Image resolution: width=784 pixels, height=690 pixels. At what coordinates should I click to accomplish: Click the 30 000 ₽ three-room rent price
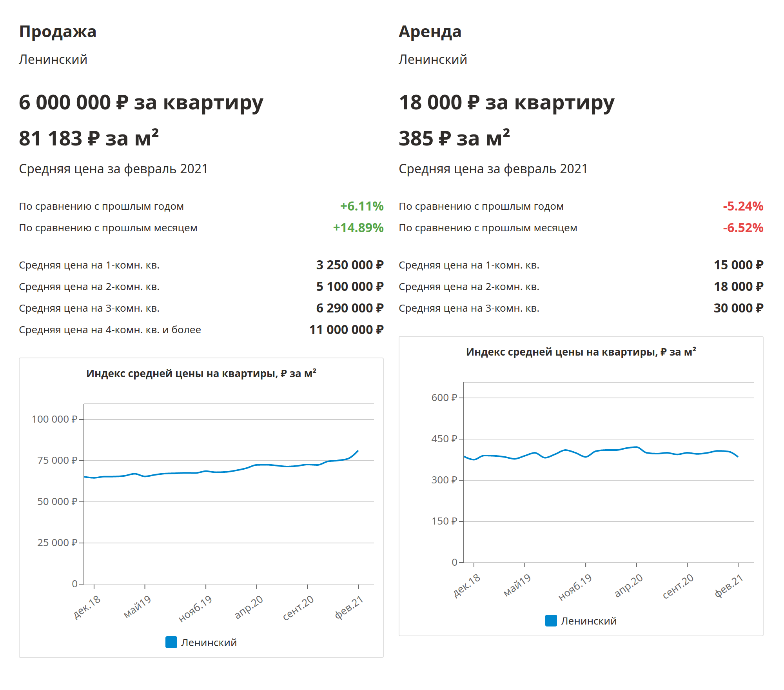pos(739,308)
